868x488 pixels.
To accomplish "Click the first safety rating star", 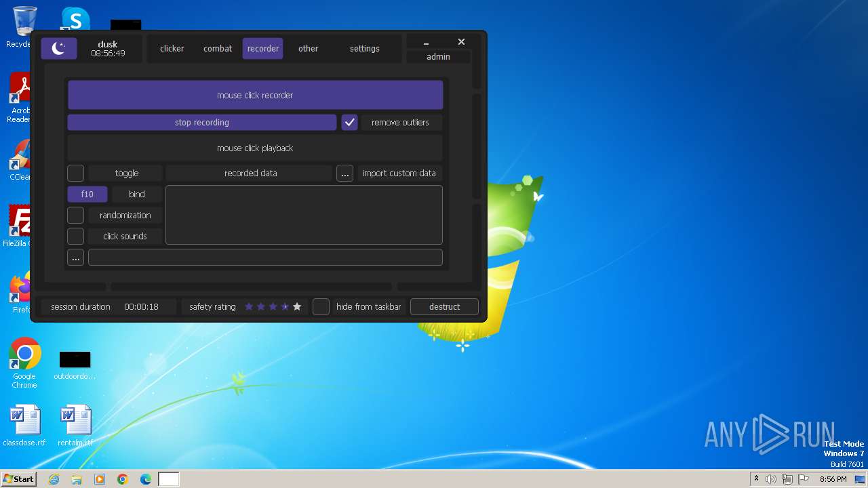I will tap(249, 306).
